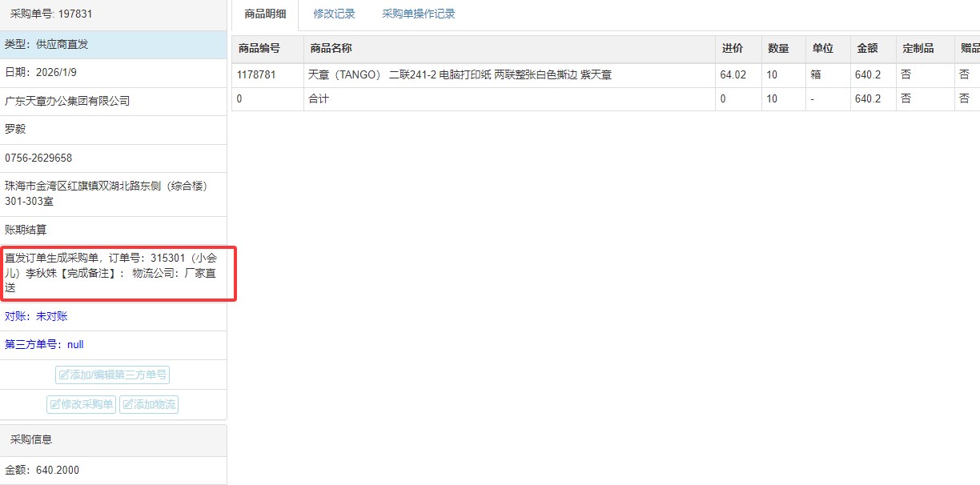The image size is (980, 485).
Task: Click the supplier name 广东天章办公集团有限公司
Action: click(67, 101)
